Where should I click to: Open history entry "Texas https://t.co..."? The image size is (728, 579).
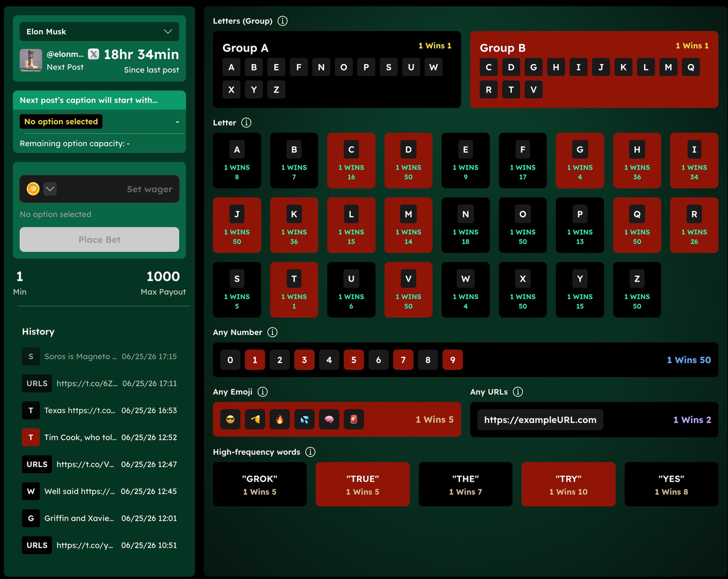pos(99,410)
